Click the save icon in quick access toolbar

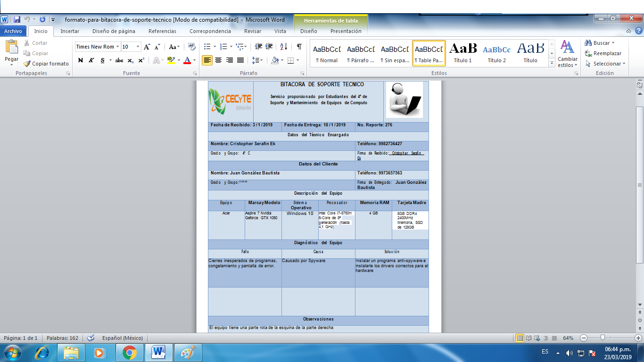[x=17, y=20]
